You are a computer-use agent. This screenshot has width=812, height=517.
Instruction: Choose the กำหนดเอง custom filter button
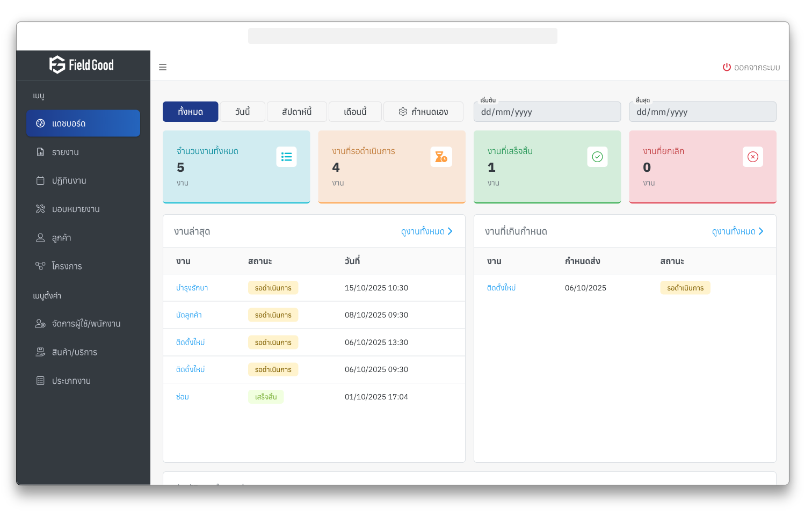click(423, 112)
